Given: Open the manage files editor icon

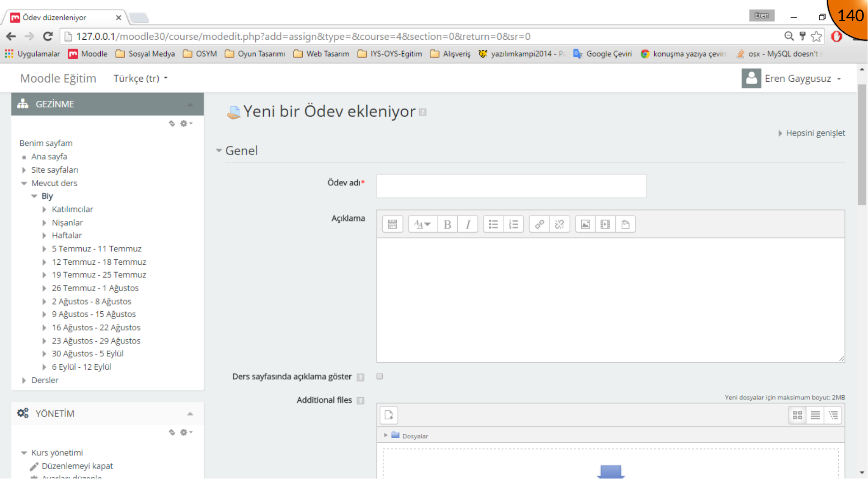Looking at the screenshot, I should [x=625, y=224].
